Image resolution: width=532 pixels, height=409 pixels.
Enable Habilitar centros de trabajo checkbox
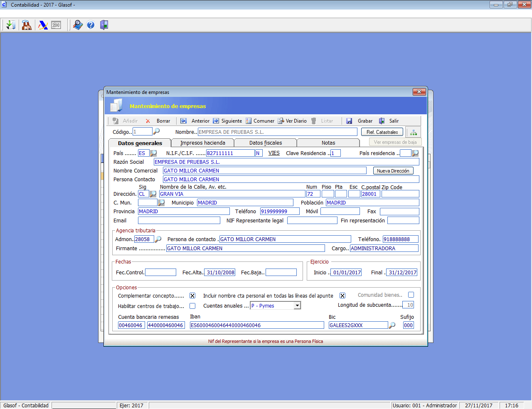[192, 306]
